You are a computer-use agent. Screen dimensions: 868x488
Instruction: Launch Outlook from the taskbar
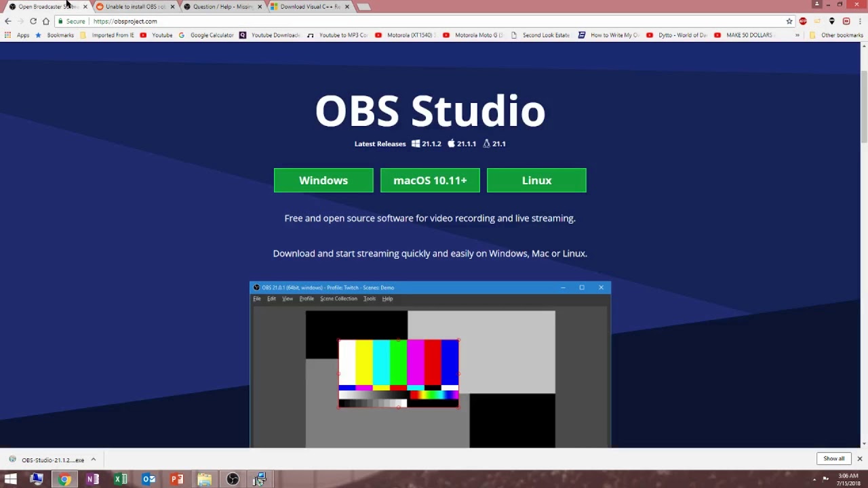click(149, 479)
